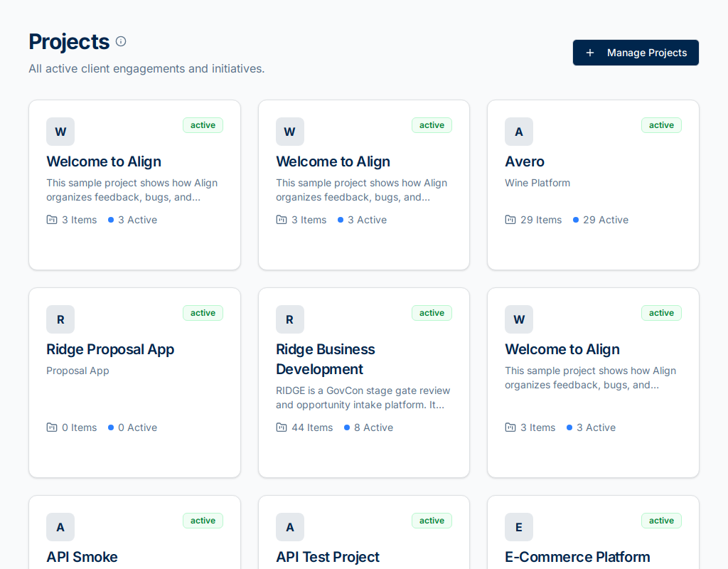The image size is (728, 569).
Task: Click the 0 Items count
Action: click(x=80, y=427)
